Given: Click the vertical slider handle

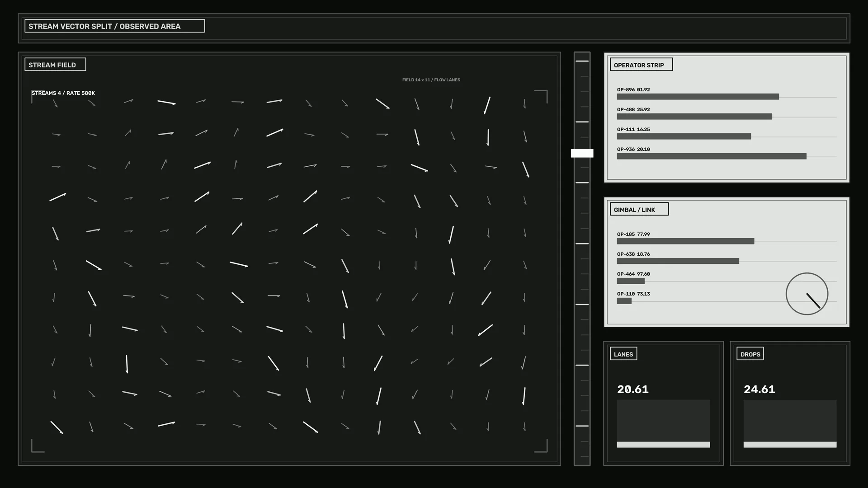Looking at the screenshot, I should point(582,153).
